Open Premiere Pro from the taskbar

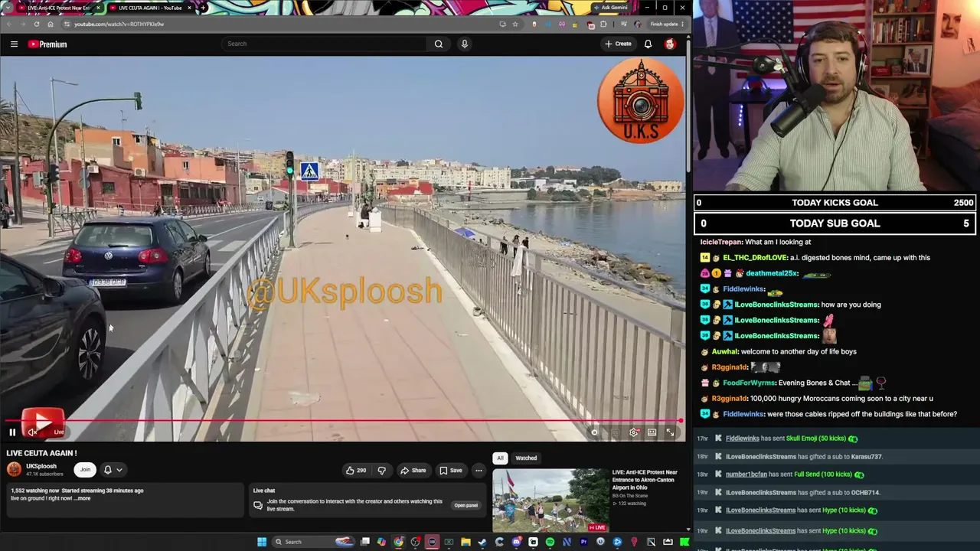point(583,542)
